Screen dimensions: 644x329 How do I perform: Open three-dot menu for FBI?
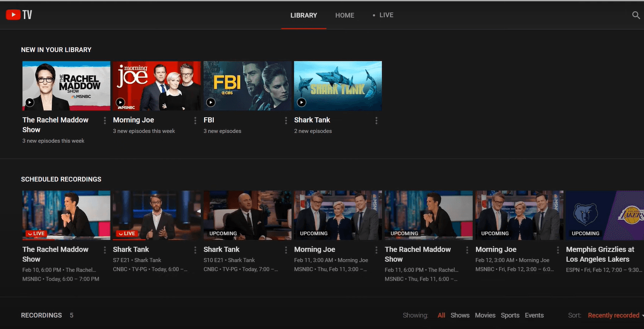(286, 120)
